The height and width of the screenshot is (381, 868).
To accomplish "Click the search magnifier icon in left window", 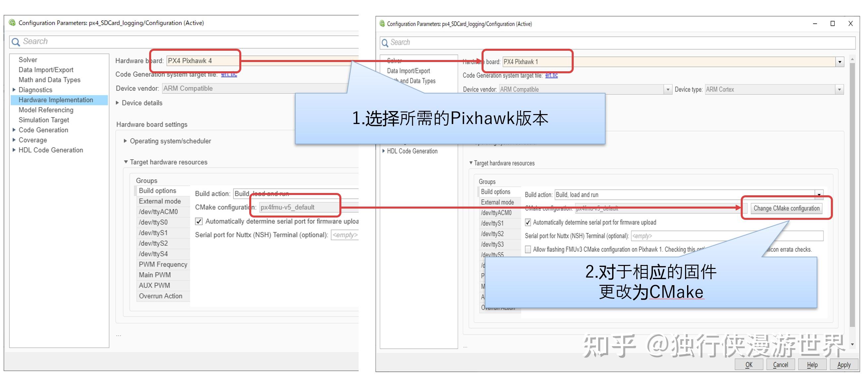I will coord(16,42).
